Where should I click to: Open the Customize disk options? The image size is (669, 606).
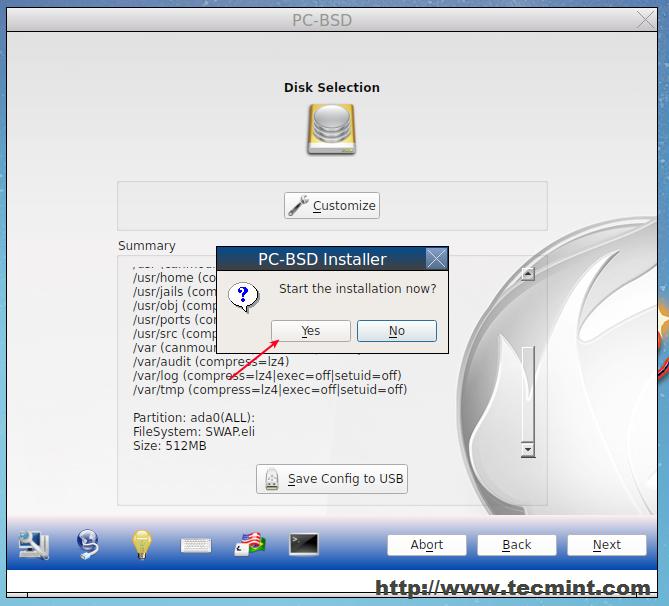(x=332, y=206)
